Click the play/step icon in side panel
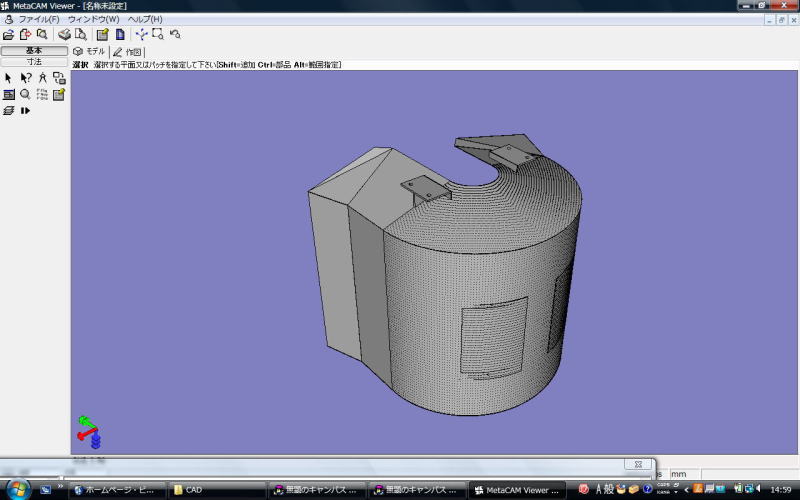 (26, 111)
